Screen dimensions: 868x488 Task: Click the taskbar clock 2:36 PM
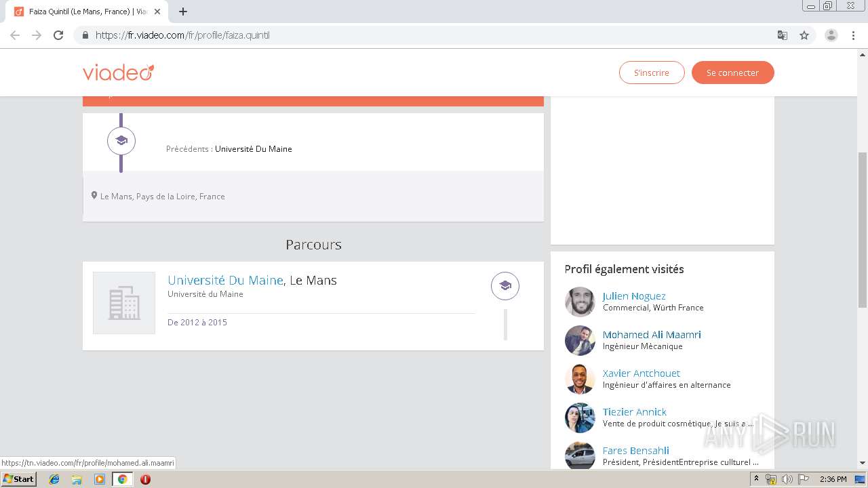[833, 479]
